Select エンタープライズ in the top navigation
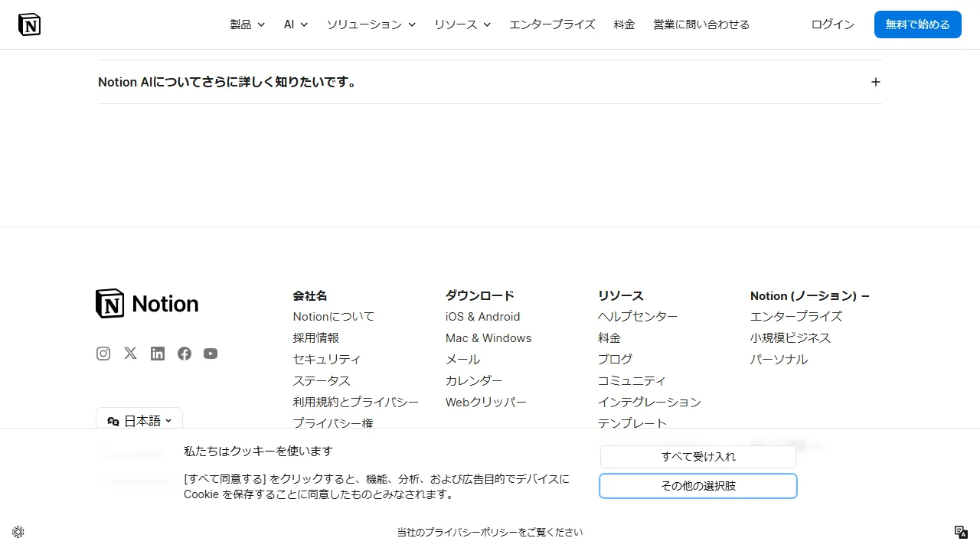The image size is (980, 551). 552,24
